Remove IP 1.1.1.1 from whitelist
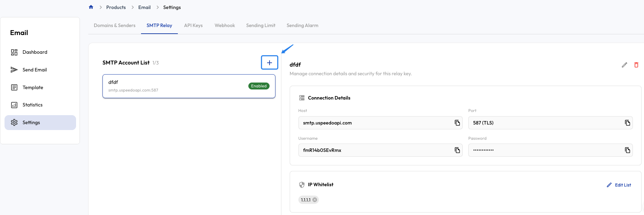 [x=315, y=200]
